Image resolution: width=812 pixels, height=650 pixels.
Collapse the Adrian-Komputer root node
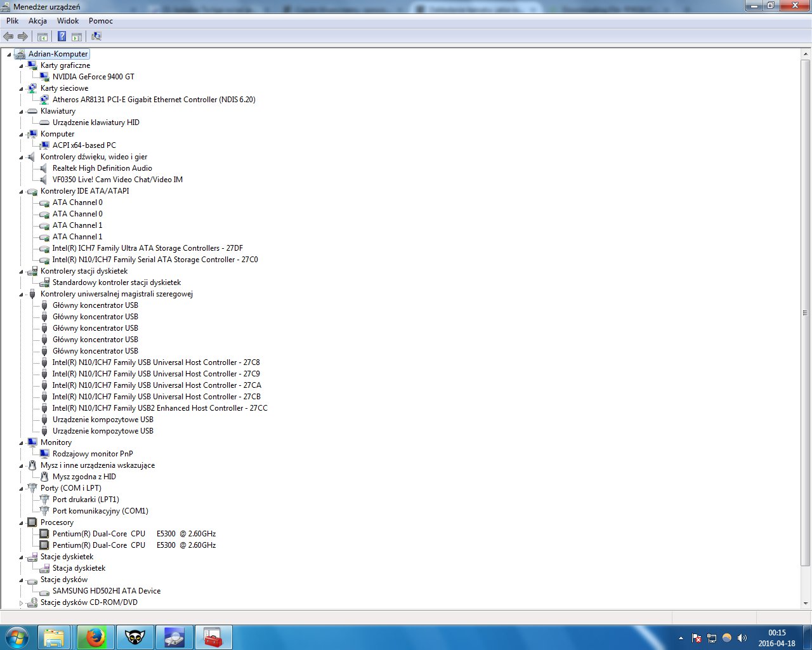(9, 55)
